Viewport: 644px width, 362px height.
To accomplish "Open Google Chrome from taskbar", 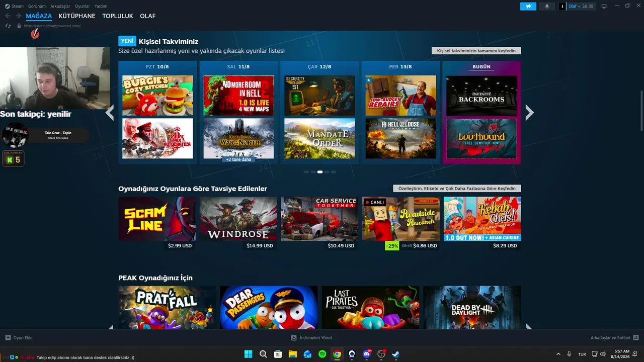I will pyautogui.click(x=337, y=354).
